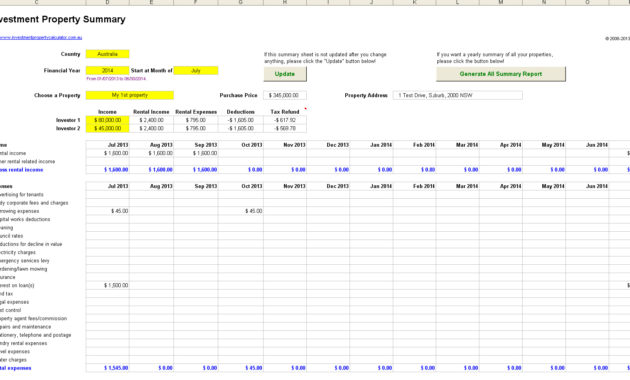This screenshot has height=380, width=630.
Task: Select Feb 2014 total expenses $0.00
Action: (414, 368)
